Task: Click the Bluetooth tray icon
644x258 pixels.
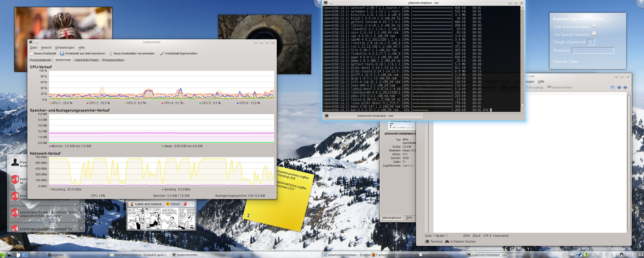Action: (x=607, y=255)
